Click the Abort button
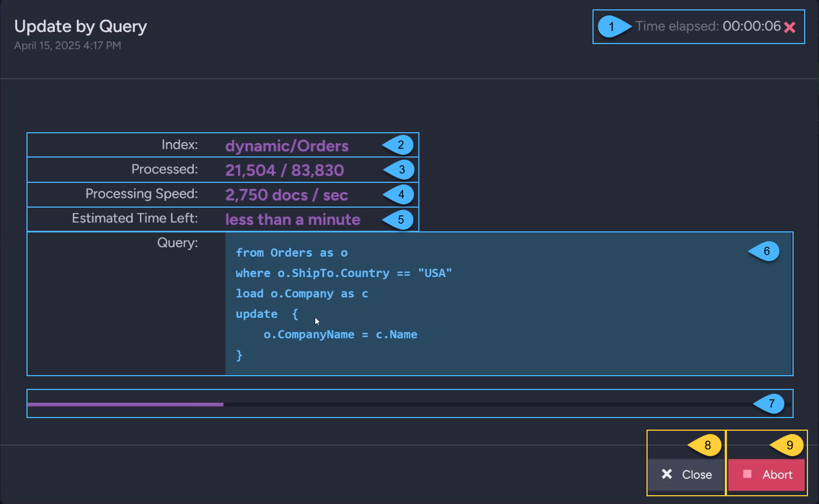The image size is (819, 504). pyautogui.click(x=766, y=474)
